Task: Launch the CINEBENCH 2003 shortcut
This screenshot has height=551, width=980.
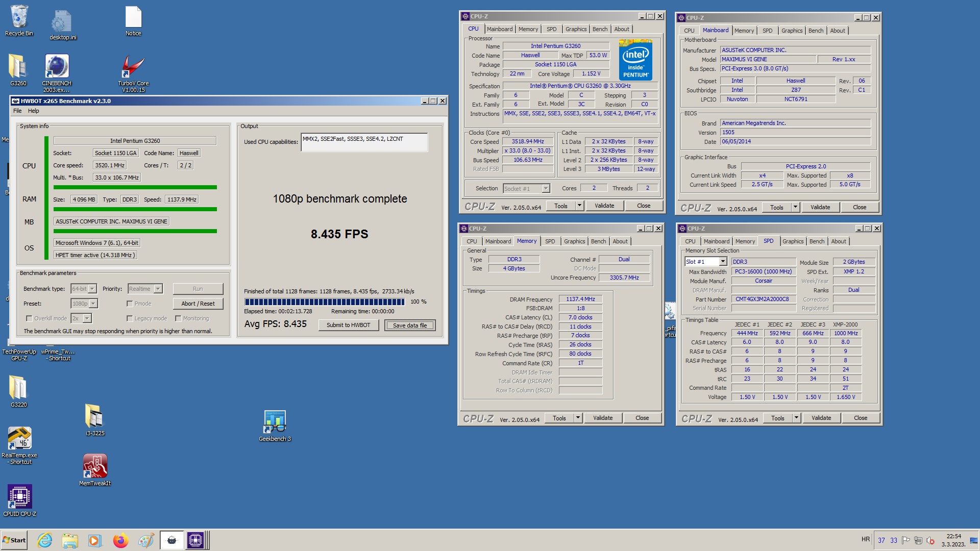Action: (57, 73)
